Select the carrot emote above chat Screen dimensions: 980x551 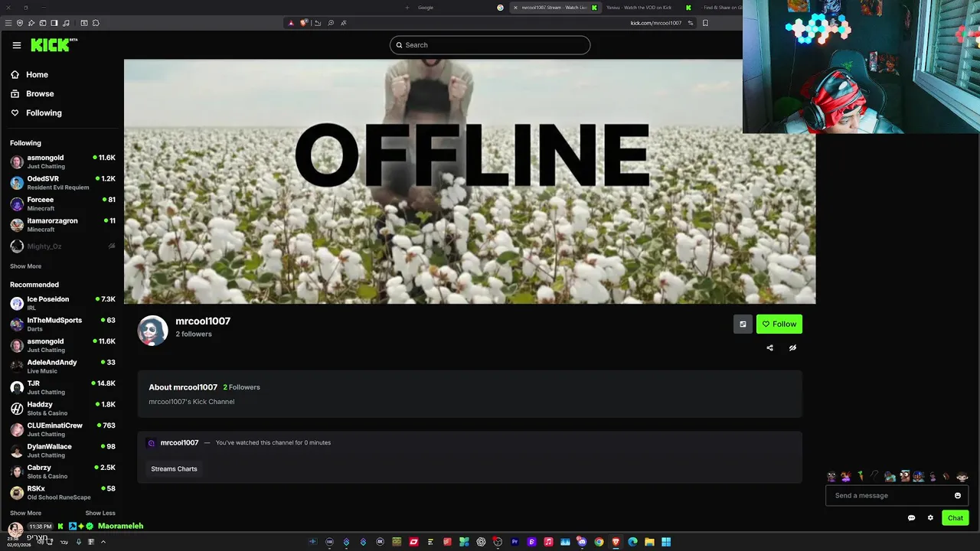click(x=861, y=477)
